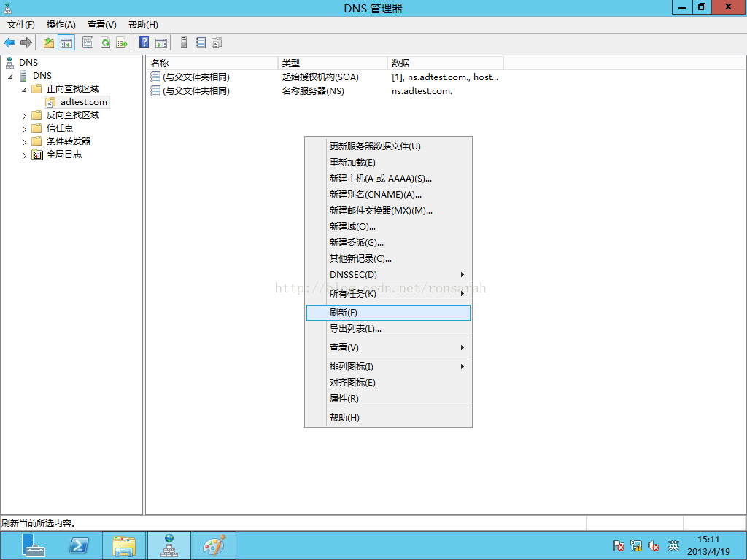Go back with the blue back arrow

[9, 43]
